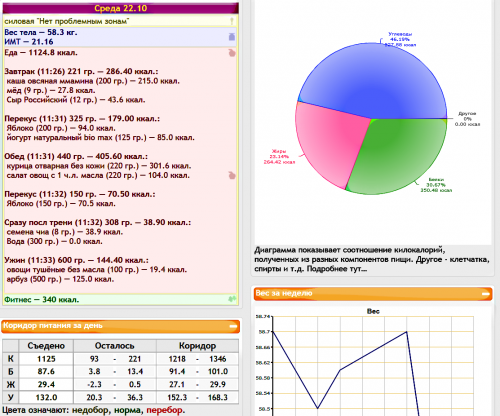Click the apple icon beside Еда total
Screen dimensions: 500x416
click(x=232, y=53)
